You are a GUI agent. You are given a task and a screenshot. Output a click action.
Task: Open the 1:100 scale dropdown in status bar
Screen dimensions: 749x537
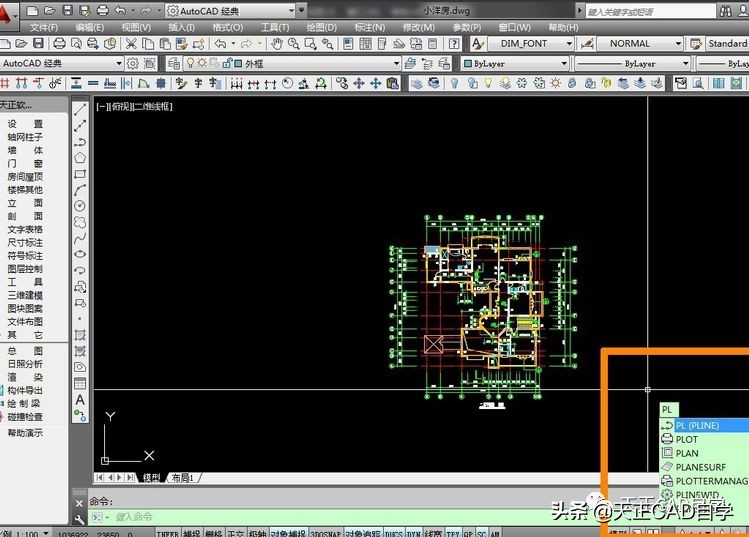click(x=46, y=533)
